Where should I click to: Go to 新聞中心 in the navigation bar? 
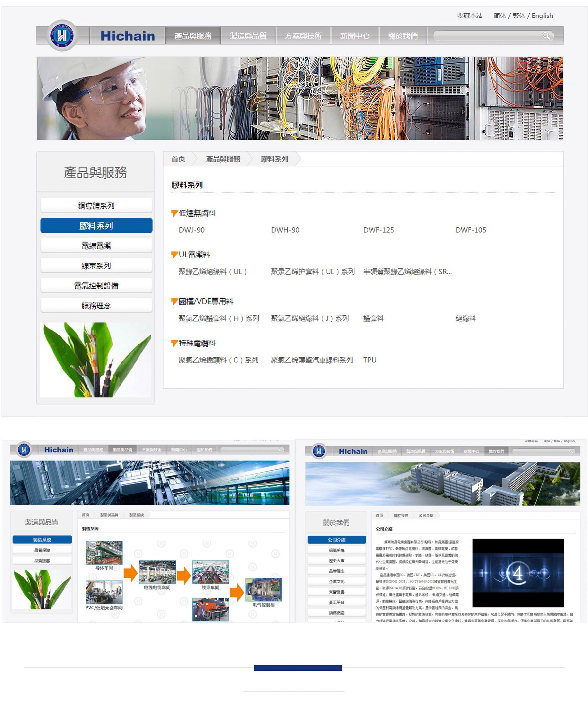[355, 36]
